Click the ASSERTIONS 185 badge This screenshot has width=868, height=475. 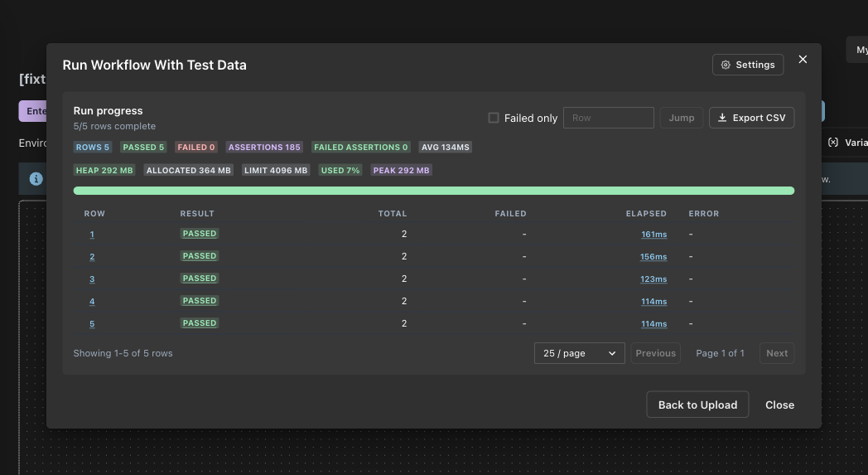[264, 147]
